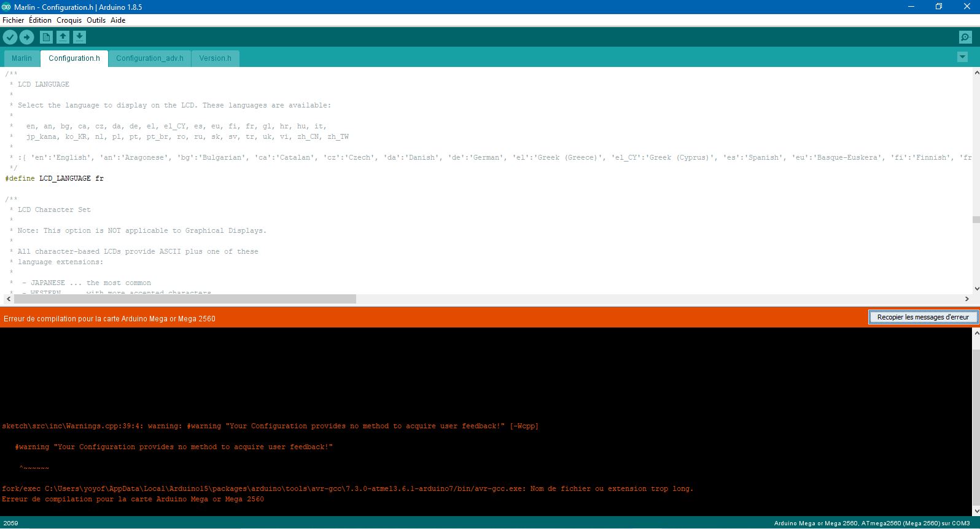Image resolution: width=980 pixels, height=529 pixels.
Task: Open the Outils menu
Action: click(x=96, y=20)
